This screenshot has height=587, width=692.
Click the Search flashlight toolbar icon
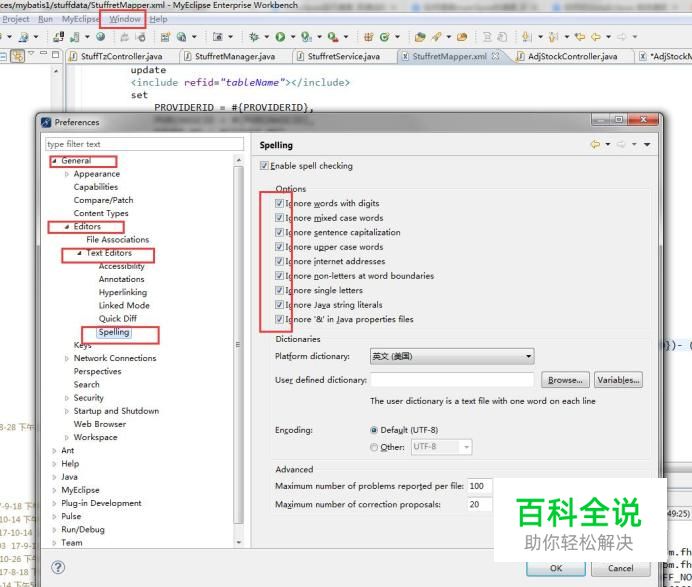tap(436, 37)
